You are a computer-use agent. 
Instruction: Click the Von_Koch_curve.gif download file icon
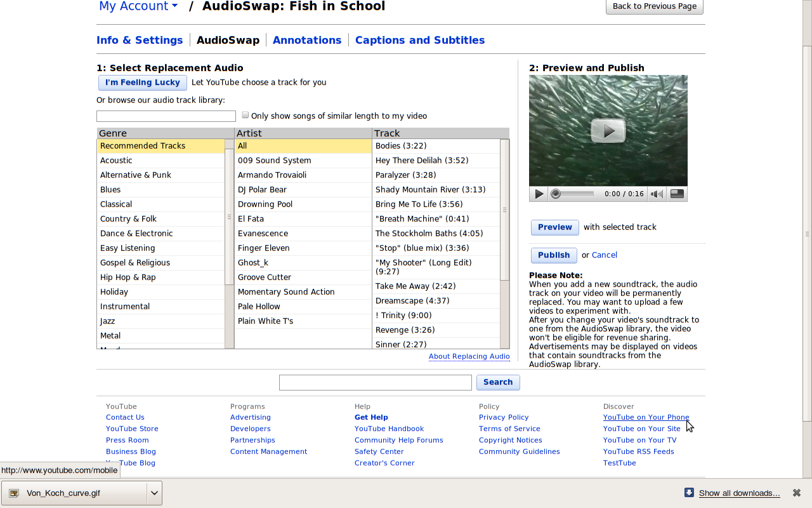click(x=14, y=493)
